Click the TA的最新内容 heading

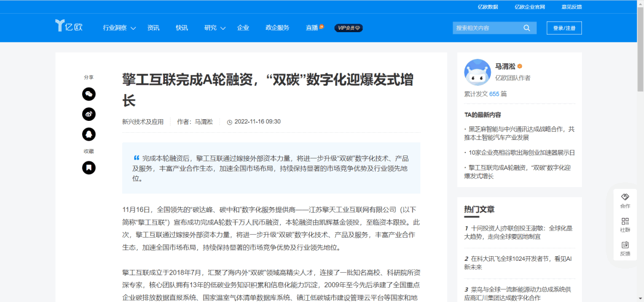point(482,115)
